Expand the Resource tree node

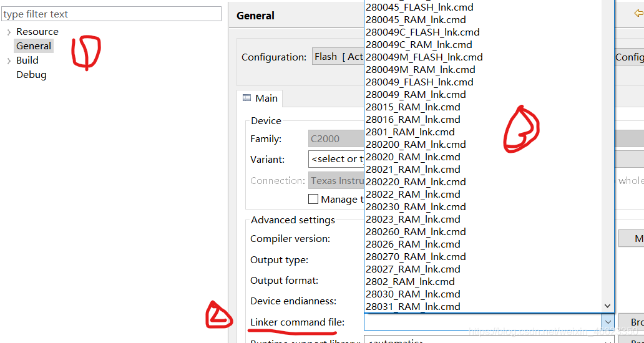coord(9,32)
